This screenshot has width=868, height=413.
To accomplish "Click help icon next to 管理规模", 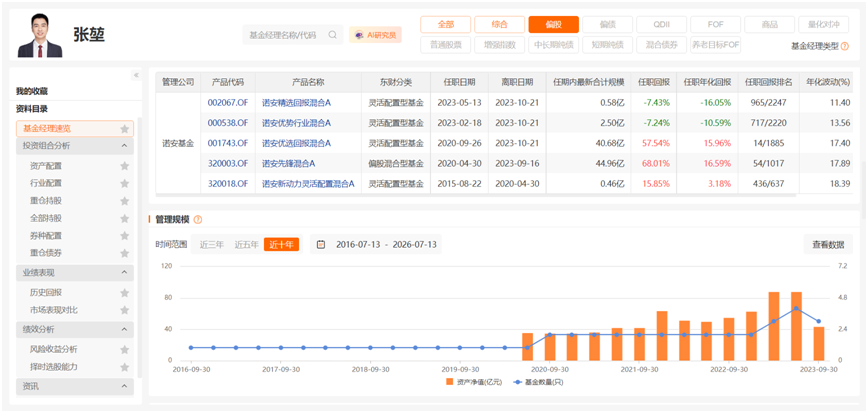I will 198,220.
